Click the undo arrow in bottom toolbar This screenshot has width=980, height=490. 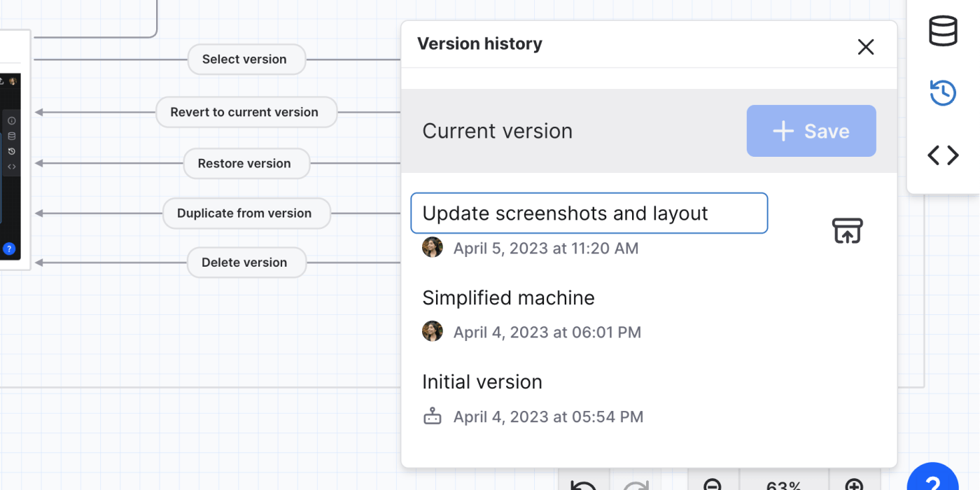tap(583, 484)
